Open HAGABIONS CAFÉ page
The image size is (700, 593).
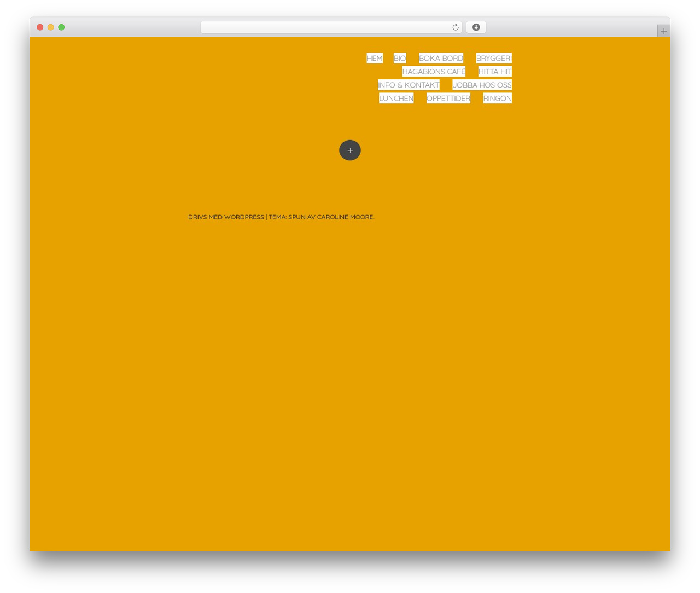[434, 72]
